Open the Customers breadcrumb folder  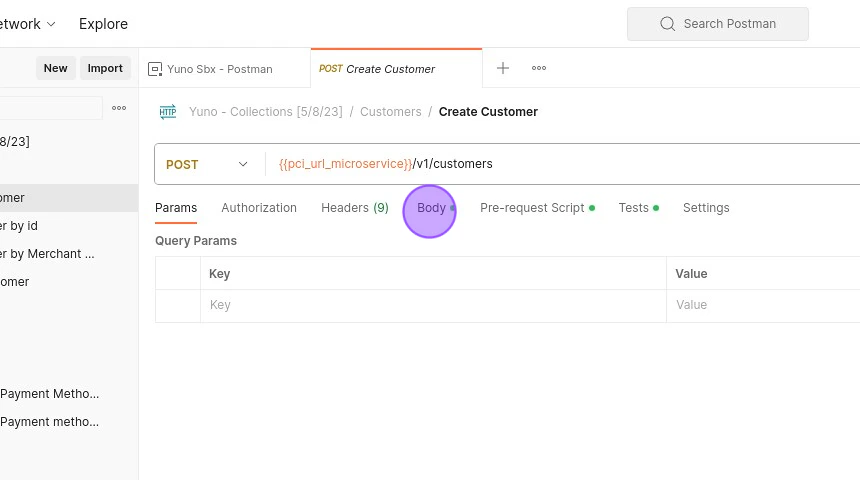(391, 112)
